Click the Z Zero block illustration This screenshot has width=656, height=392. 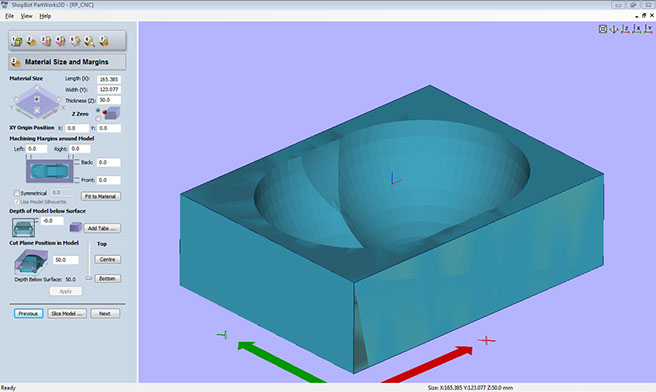(x=112, y=113)
